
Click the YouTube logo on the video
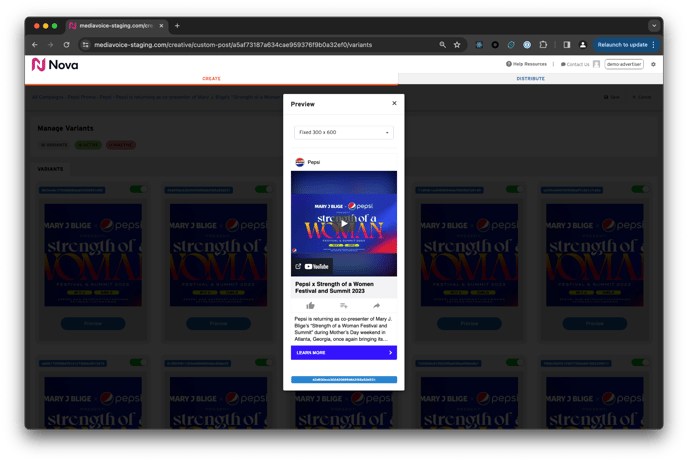pyautogui.click(x=316, y=266)
